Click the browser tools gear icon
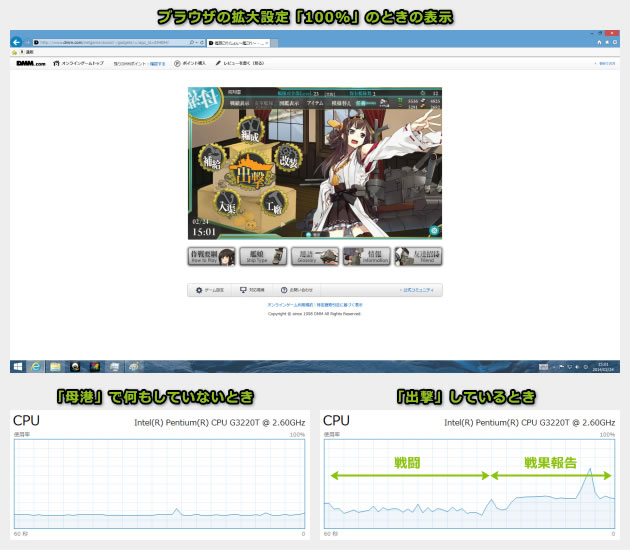The width and height of the screenshot is (630, 550). pos(615,42)
